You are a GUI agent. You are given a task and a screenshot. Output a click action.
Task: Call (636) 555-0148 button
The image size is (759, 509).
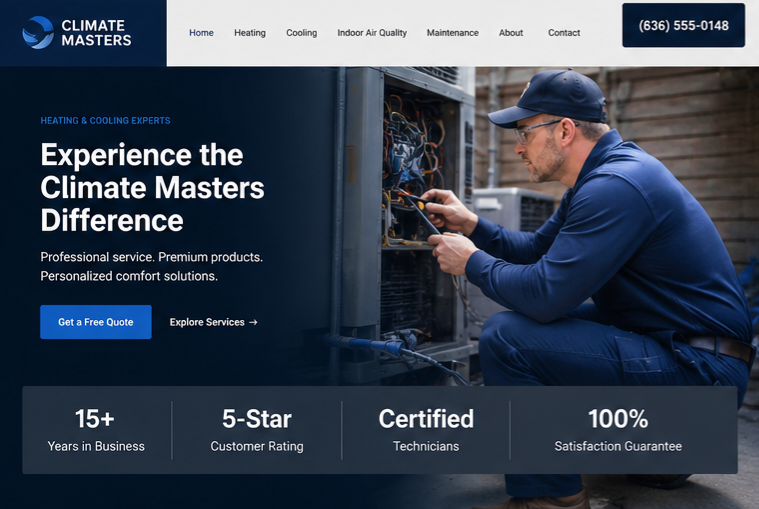point(683,25)
